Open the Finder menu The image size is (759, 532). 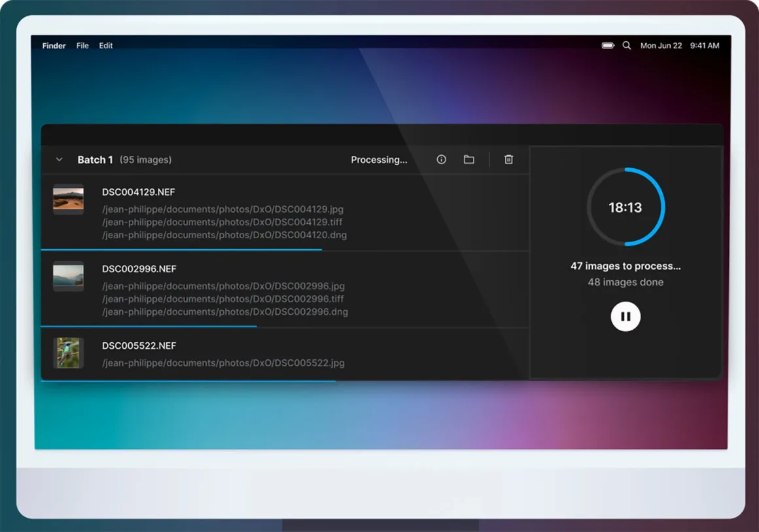click(x=54, y=46)
